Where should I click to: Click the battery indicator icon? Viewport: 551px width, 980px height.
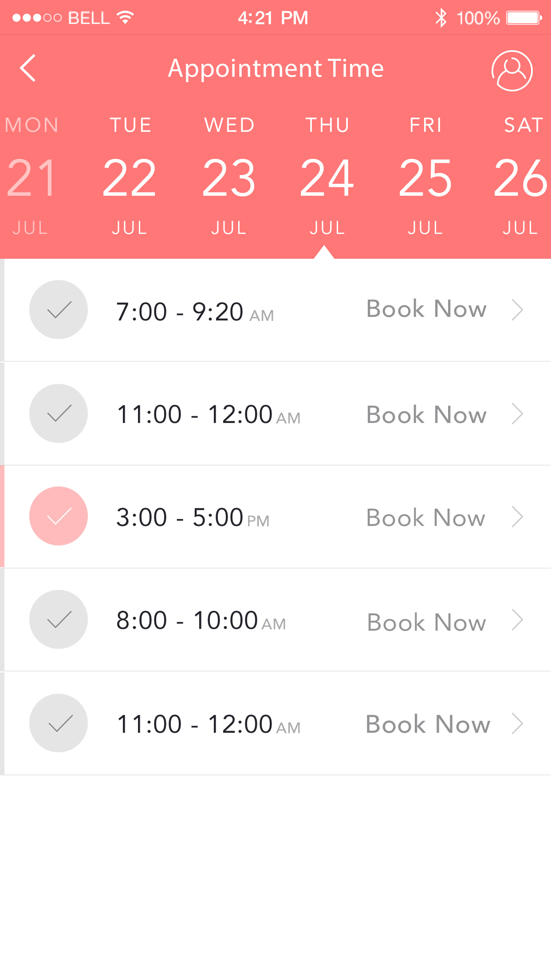(524, 18)
